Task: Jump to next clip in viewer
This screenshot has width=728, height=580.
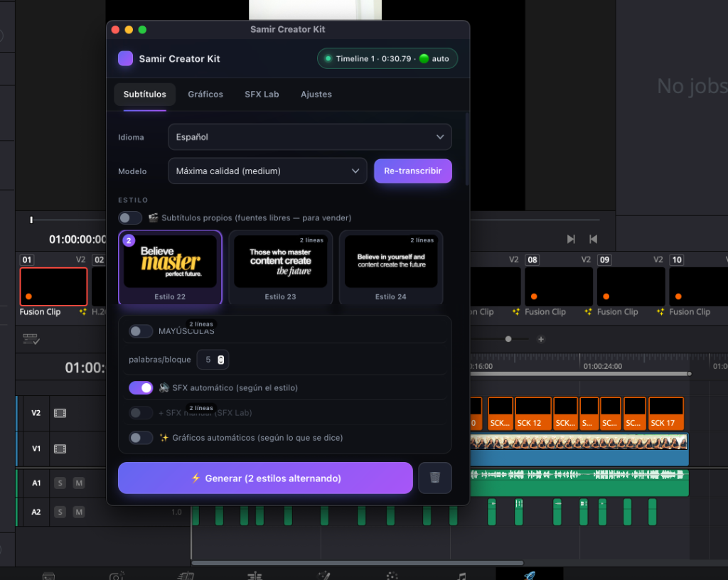Action: (x=571, y=239)
